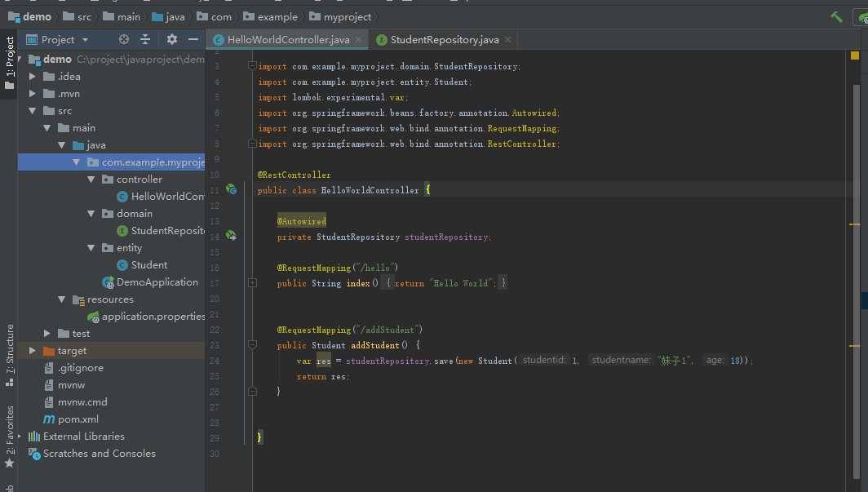Select pom.xml in the project tree

click(x=78, y=419)
